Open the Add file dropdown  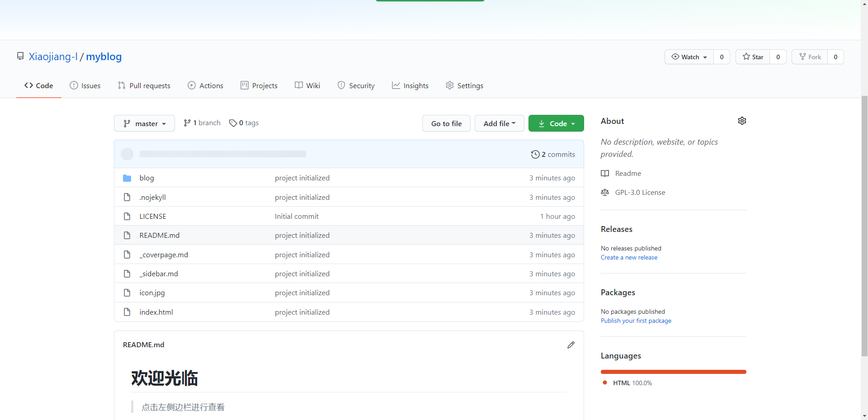click(x=499, y=123)
